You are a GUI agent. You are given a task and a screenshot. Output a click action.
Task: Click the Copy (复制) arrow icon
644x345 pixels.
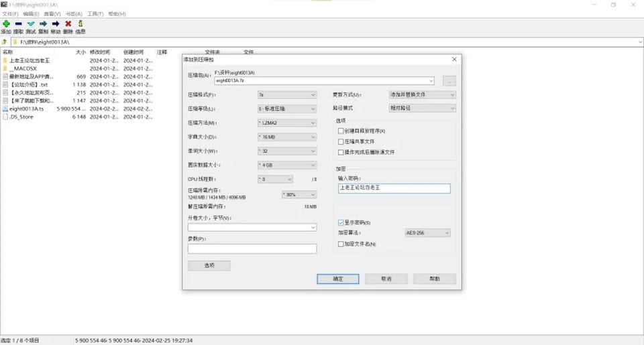click(x=43, y=24)
